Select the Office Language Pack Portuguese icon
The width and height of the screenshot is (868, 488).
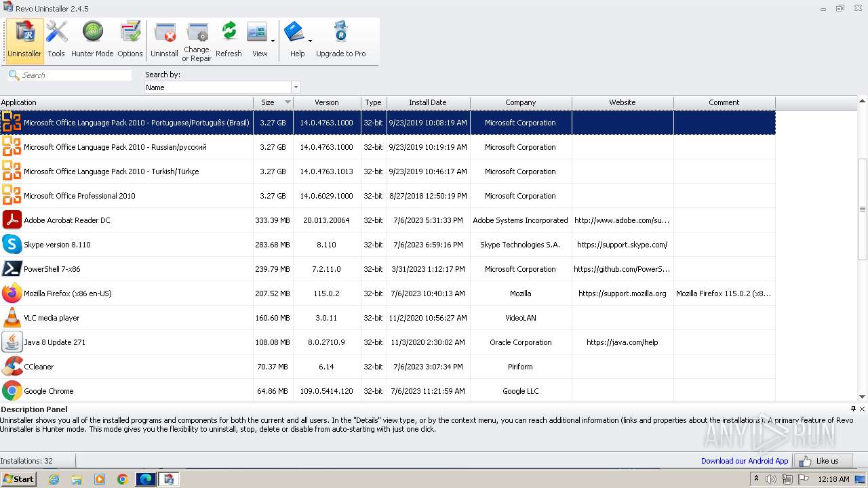(12, 122)
